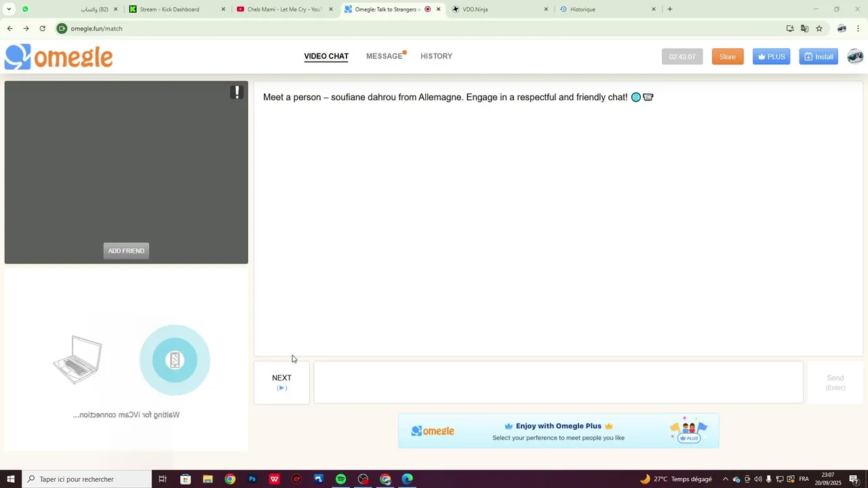
Task: Click the Omegle logo in the header
Action: tap(59, 57)
